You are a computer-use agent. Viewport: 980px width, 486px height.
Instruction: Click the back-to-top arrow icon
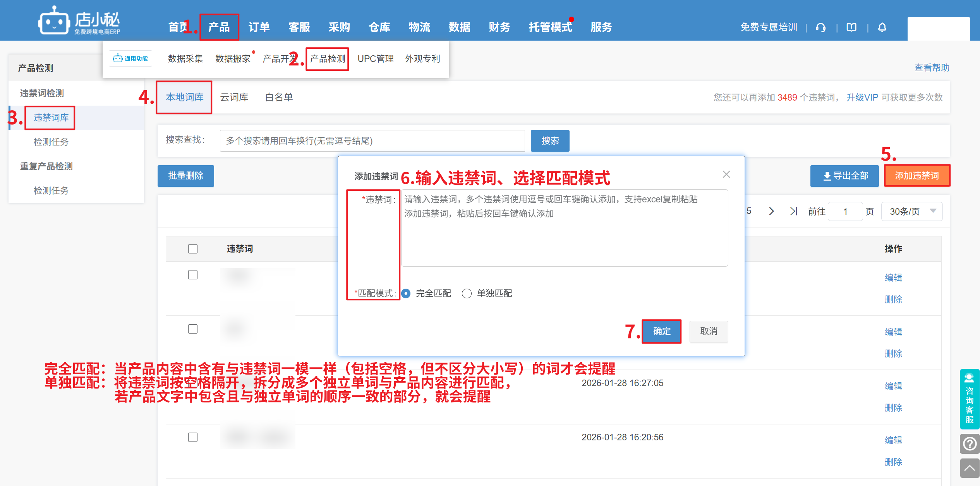click(970, 468)
